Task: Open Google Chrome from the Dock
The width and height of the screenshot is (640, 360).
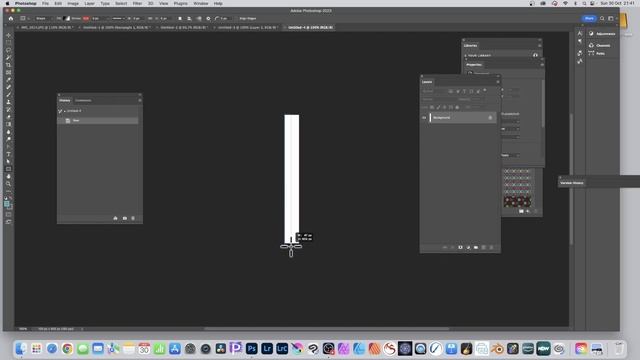Action: tap(67, 349)
